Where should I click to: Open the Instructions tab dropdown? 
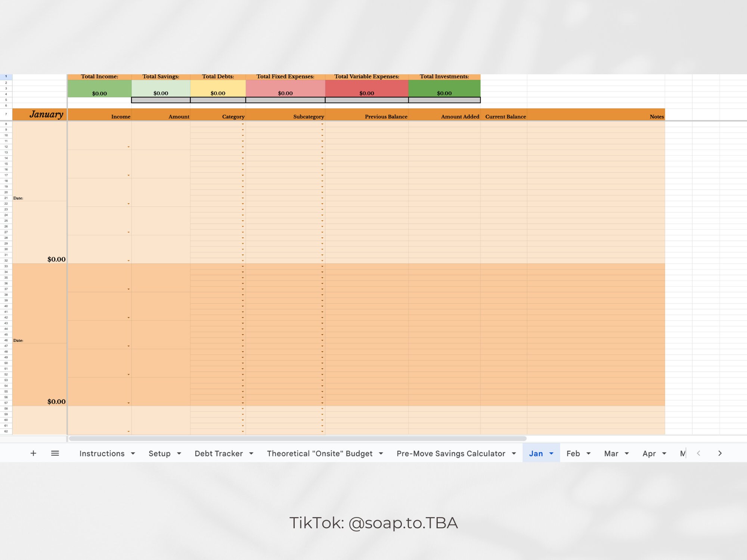[x=133, y=453]
